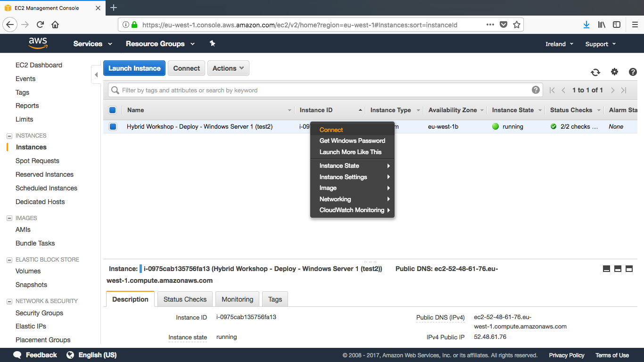
Task: Open Spot Requests in sidebar
Action: click(x=37, y=161)
